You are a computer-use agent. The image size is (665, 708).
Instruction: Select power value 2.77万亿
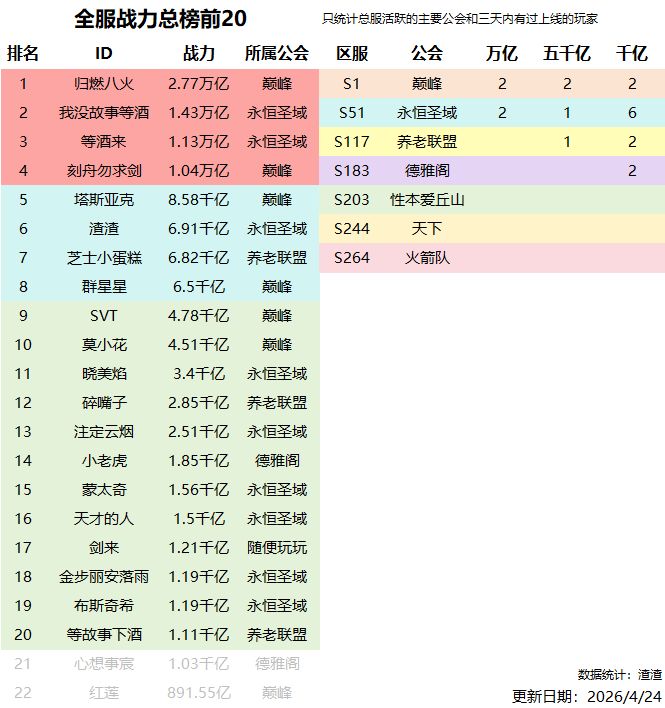click(x=199, y=84)
